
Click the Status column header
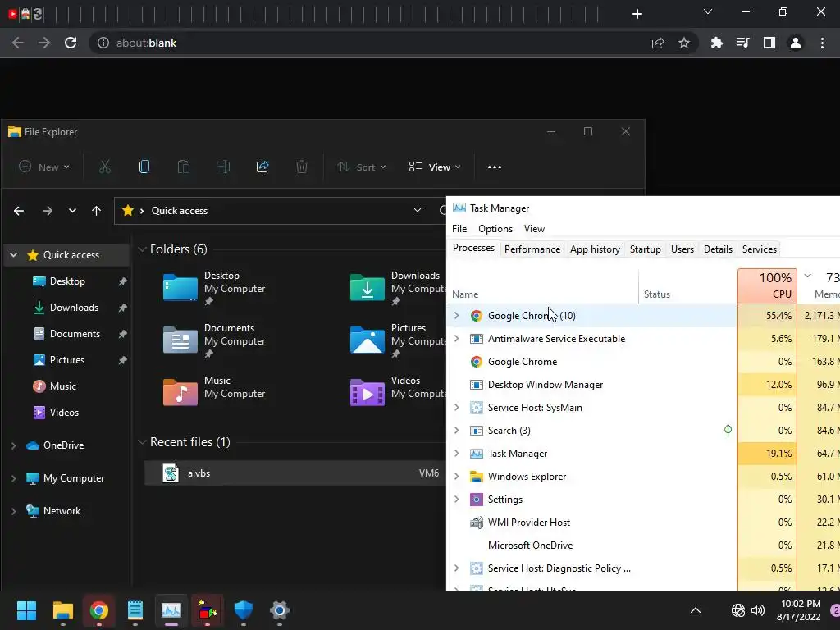(x=688, y=286)
